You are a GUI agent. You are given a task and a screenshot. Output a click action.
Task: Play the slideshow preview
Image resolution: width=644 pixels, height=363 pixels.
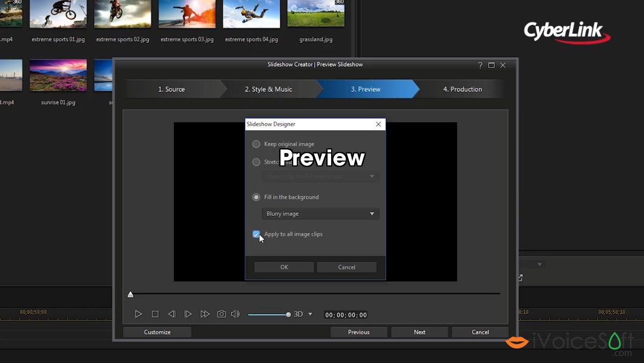[138, 314]
